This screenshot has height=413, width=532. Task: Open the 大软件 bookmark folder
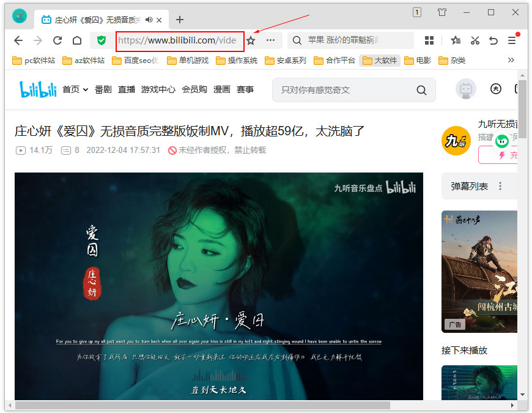click(x=380, y=61)
